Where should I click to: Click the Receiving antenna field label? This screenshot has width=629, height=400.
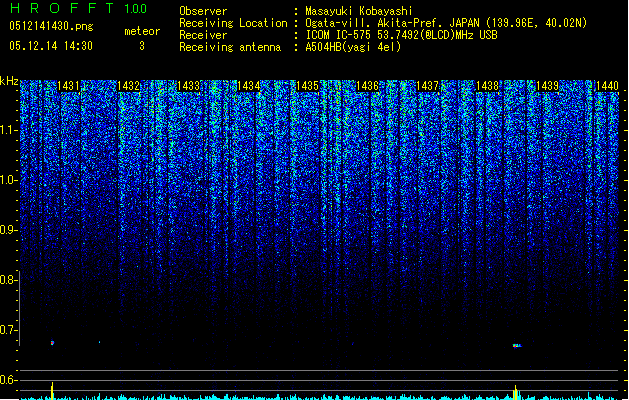(230, 47)
